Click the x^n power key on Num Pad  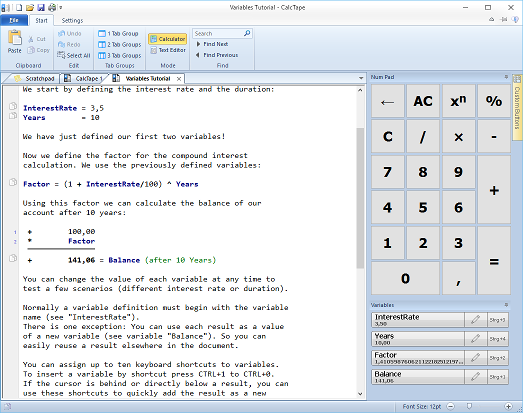tap(459, 101)
